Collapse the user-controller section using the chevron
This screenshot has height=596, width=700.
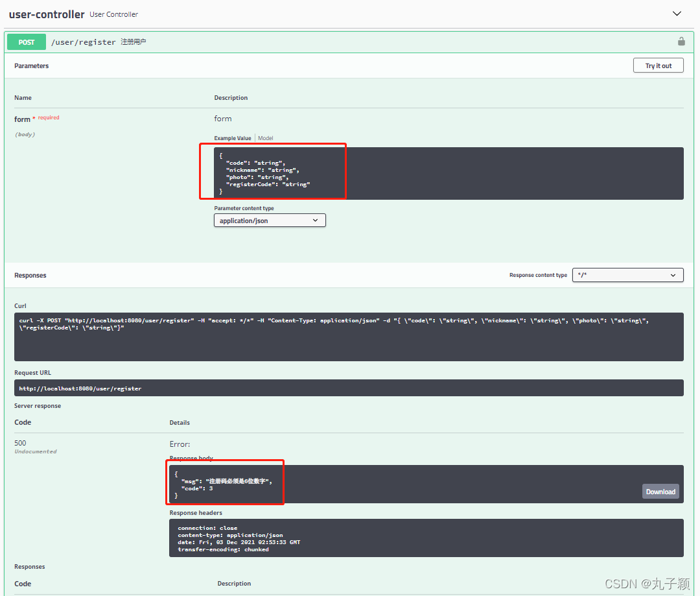(x=677, y=13)
